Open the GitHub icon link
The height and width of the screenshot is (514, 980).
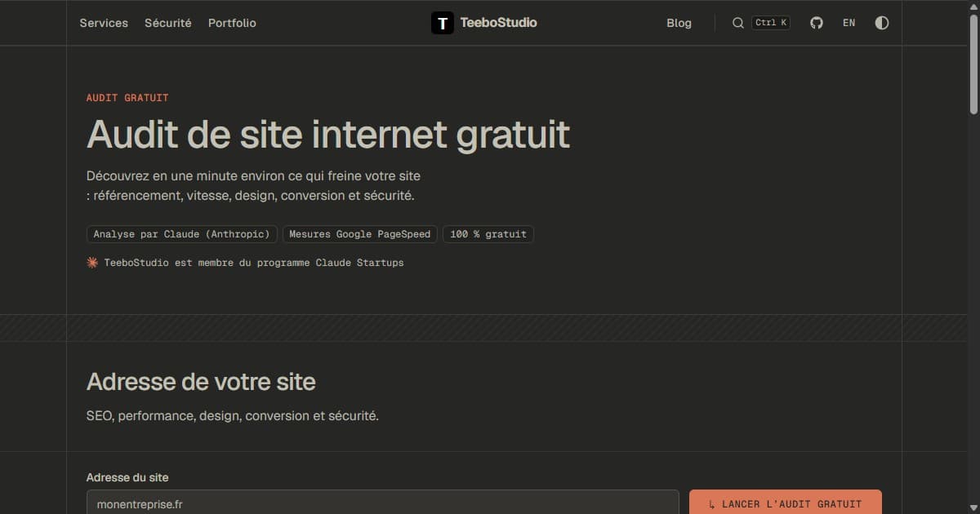pos(817,23)
